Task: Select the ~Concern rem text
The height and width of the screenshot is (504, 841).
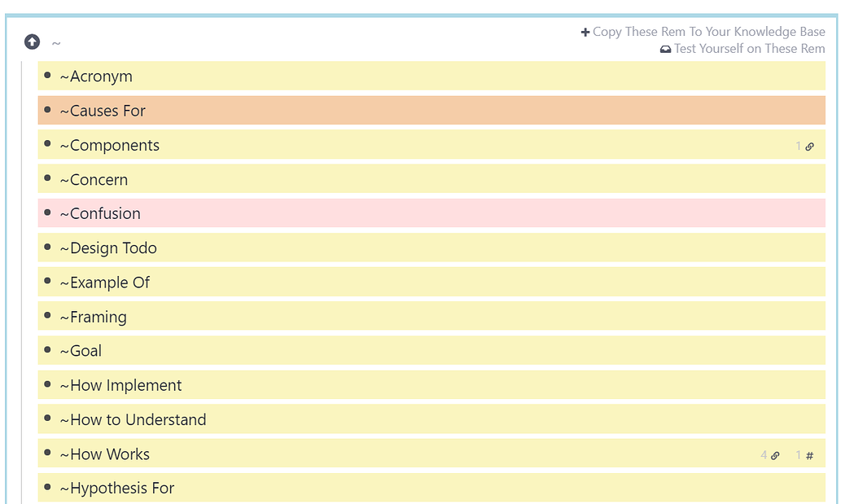Action: point(94,180)
